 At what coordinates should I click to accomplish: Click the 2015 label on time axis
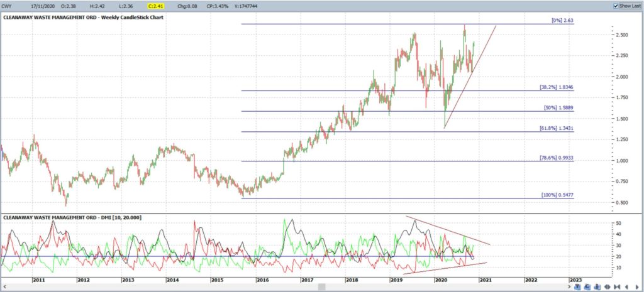pos(217,279)
